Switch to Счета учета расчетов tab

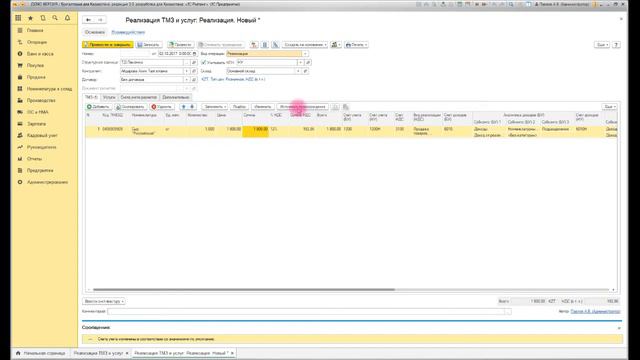pyautogui.click(x=139, y=97)
